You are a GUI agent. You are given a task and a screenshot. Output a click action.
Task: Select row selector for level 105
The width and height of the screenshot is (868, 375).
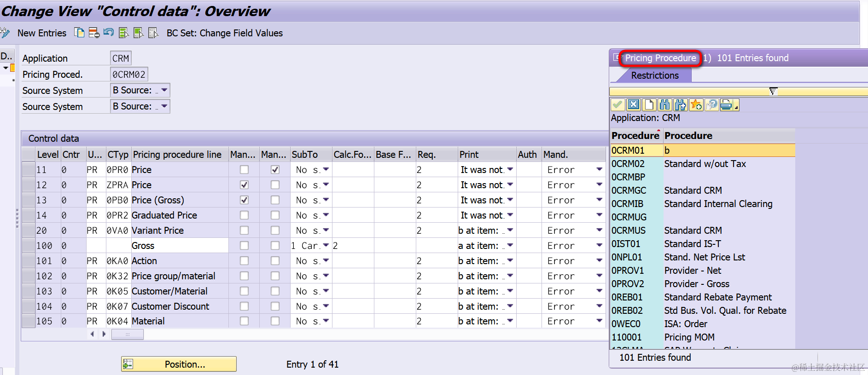tap(29, 321)
